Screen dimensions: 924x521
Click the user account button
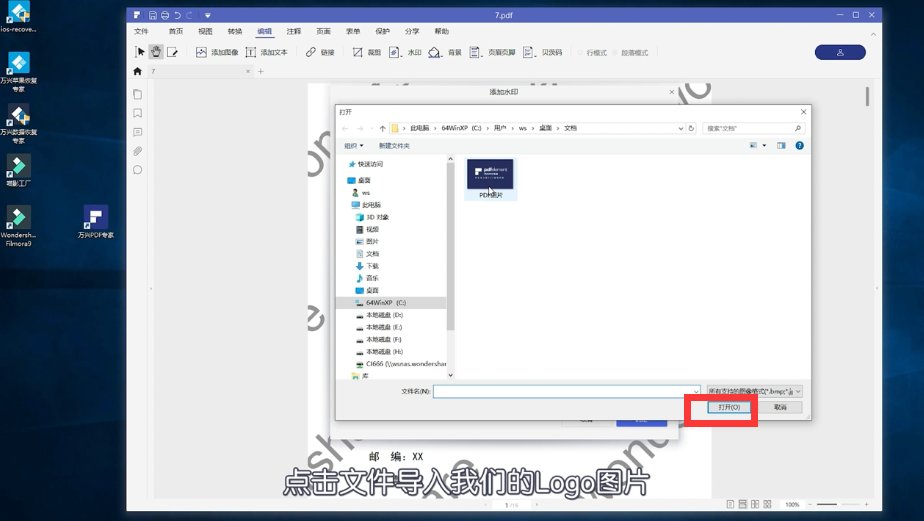(840, 52)
